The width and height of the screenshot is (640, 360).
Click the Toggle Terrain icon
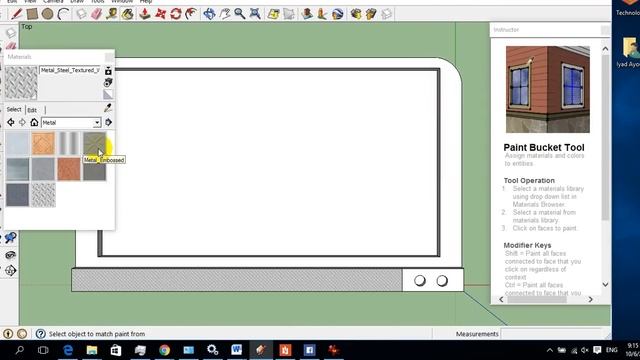[289, 14]
